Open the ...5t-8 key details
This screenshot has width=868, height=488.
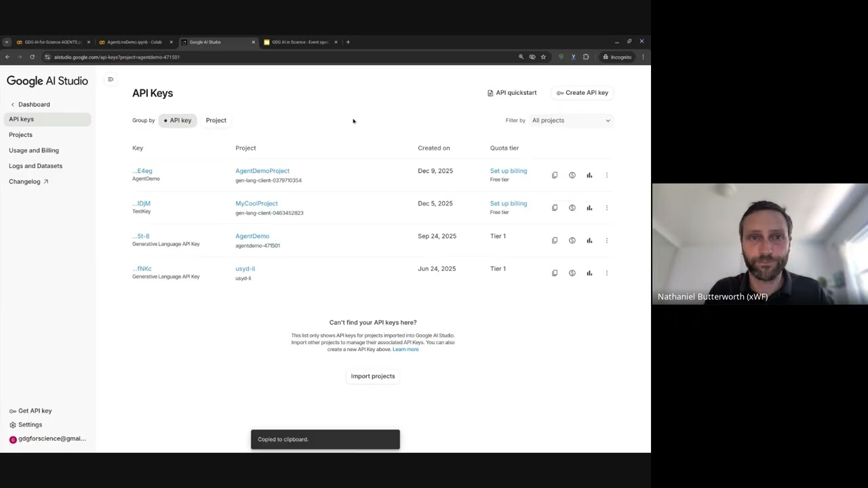click(x=141, y=236)
